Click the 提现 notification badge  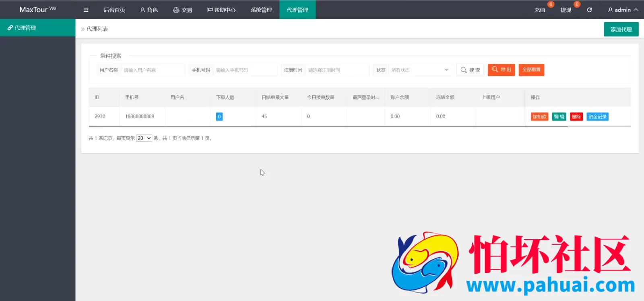point(577,4)
